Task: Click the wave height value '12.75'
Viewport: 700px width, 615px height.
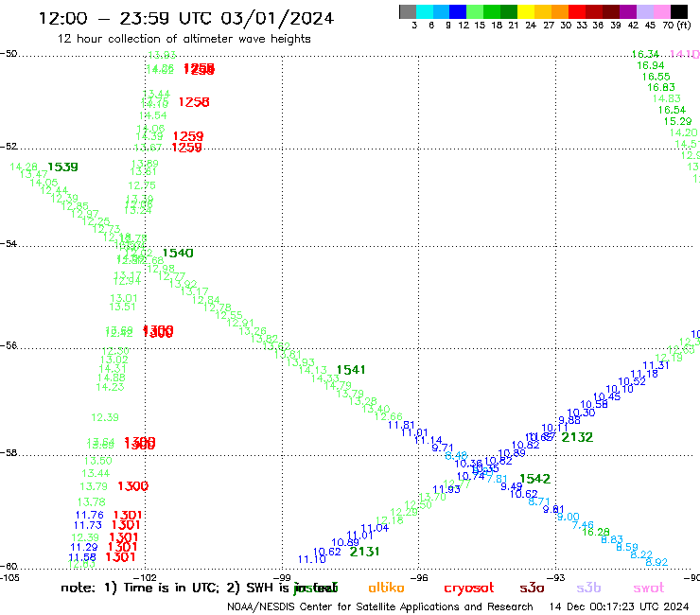Action: point(142,185)
